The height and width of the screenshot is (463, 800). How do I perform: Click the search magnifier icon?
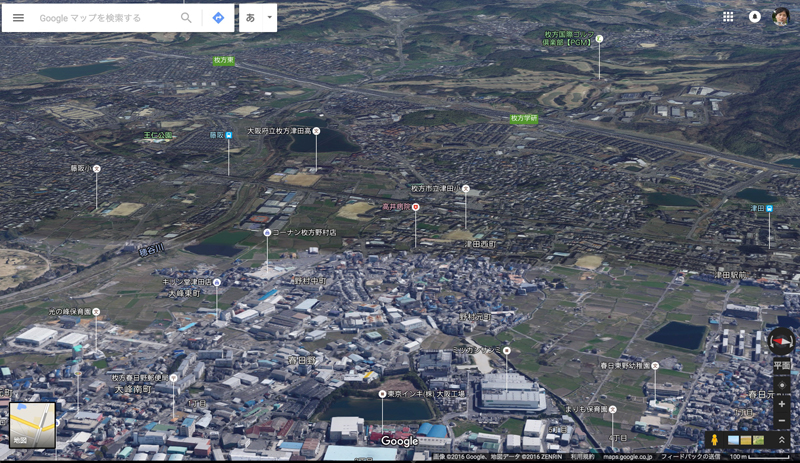tap(186, 18)
